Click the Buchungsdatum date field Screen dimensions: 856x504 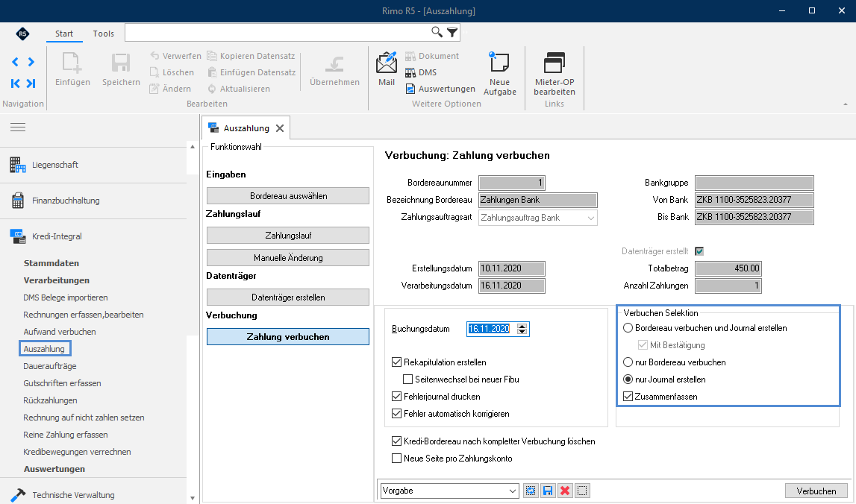[489, 329]
